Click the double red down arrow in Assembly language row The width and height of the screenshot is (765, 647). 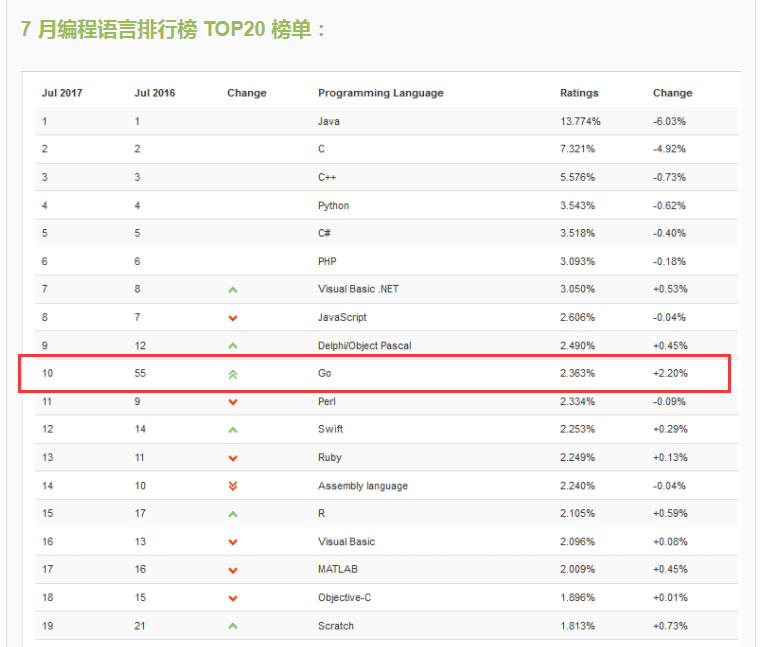click(233, 486)
